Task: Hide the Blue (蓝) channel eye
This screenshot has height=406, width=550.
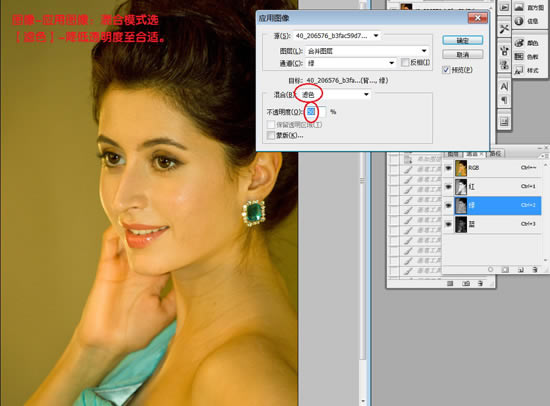Action: [448, 224]
